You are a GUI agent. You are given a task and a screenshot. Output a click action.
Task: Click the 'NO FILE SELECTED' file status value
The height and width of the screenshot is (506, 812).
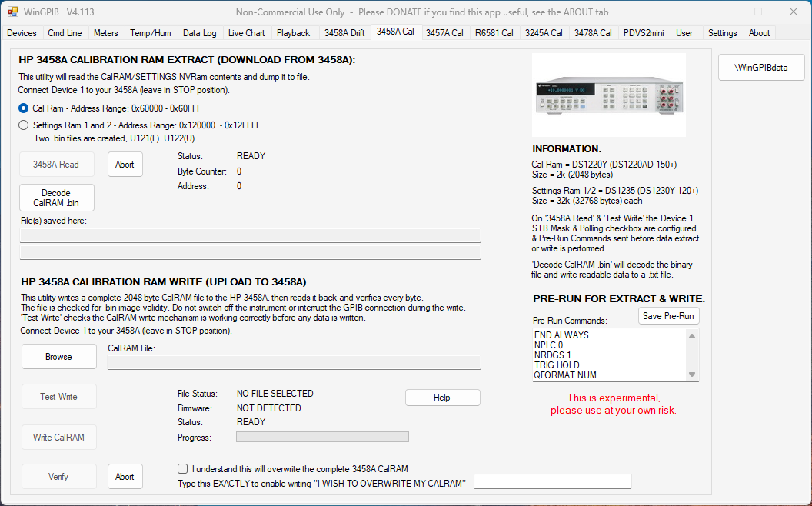[275, 394]
